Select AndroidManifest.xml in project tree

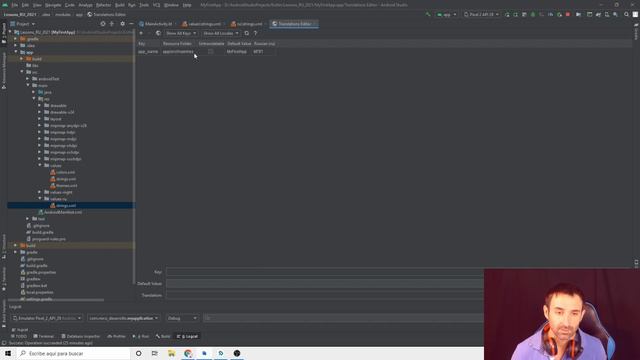tap(63, 212)
